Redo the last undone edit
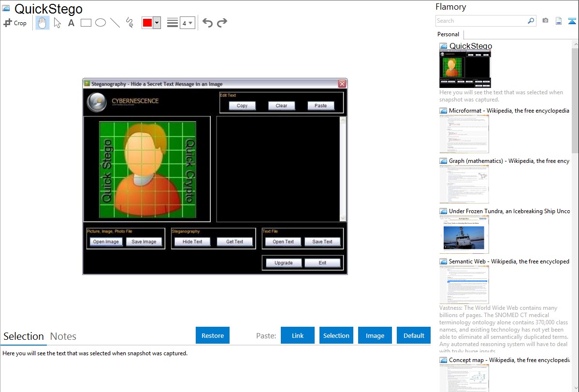The image size is (579, 392). pyautogui.click(x=222, y=23)
